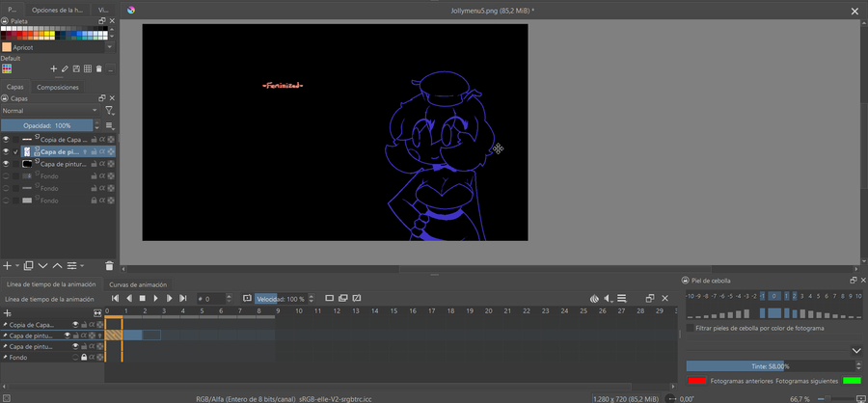Jump to first frame of the animation
868x403 pixels.
[115, 298]
